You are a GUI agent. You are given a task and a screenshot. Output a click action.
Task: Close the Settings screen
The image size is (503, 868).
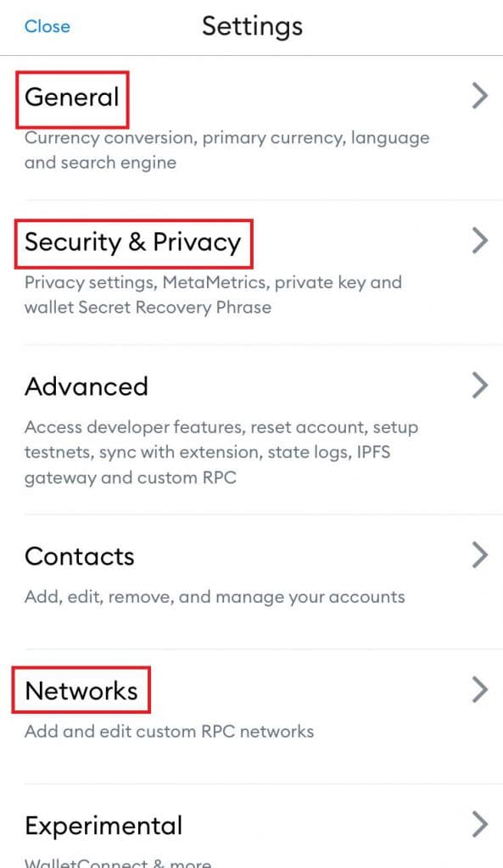click(48, 26)
